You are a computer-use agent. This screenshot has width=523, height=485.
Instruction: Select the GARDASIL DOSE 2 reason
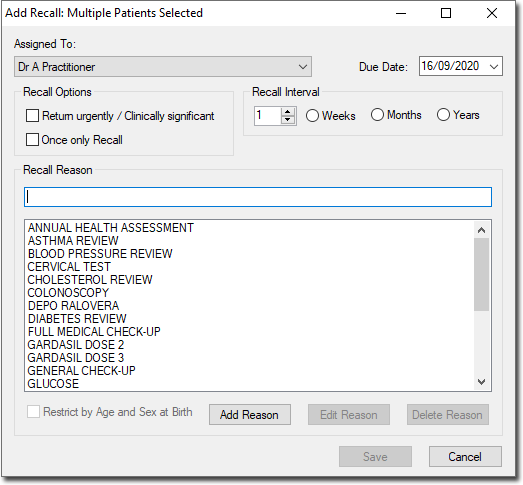coord(76,345)
